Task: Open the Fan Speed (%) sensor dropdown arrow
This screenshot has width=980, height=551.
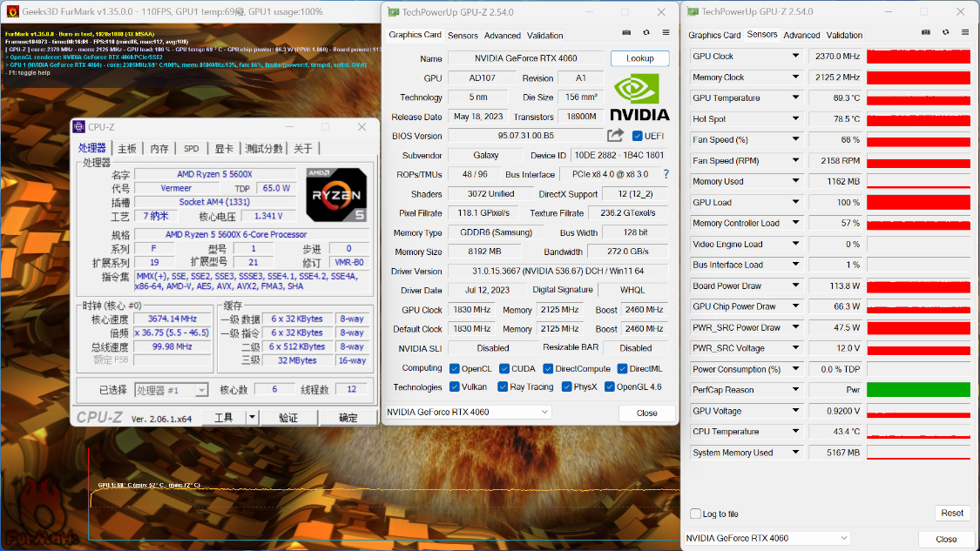Action: [795, 139]
